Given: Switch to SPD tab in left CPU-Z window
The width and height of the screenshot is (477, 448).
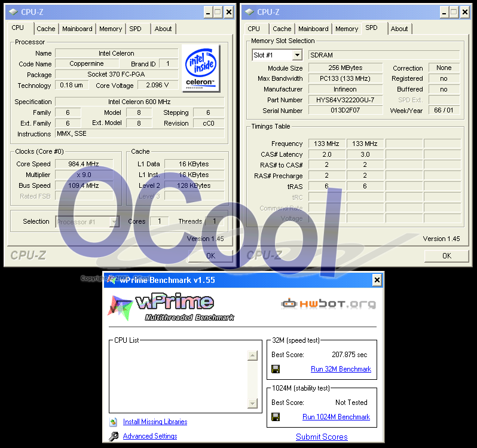Looking at the screenshot, I should (135, 29).
